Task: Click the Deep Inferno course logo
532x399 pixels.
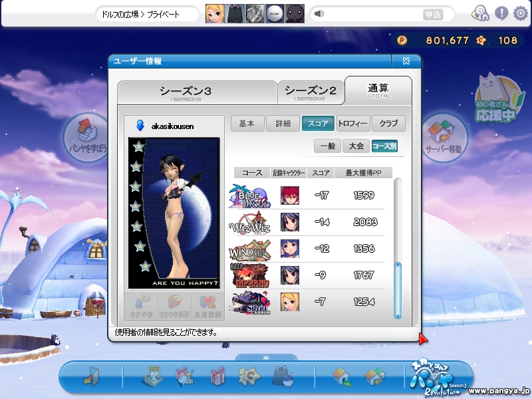Action: [250, 276]
